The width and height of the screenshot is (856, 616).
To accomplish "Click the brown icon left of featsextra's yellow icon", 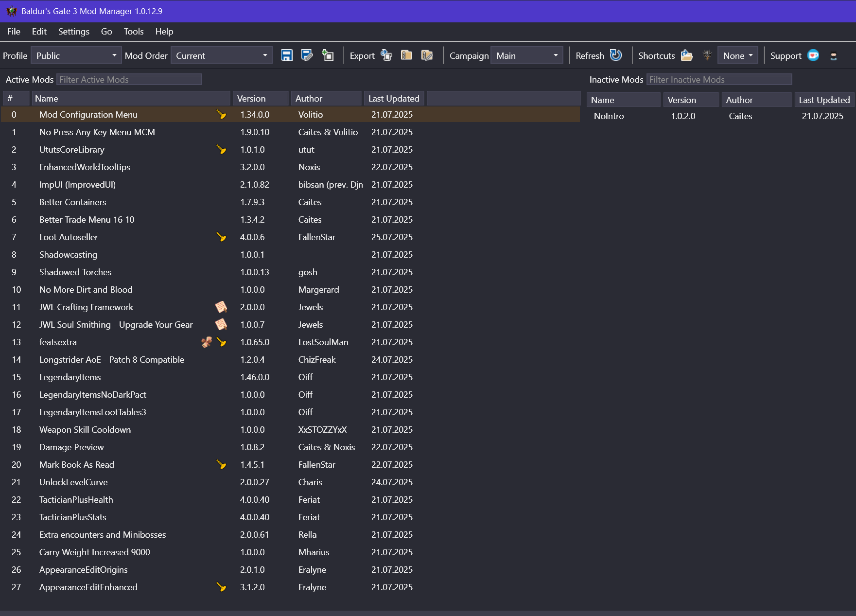I will pos(207,342).
